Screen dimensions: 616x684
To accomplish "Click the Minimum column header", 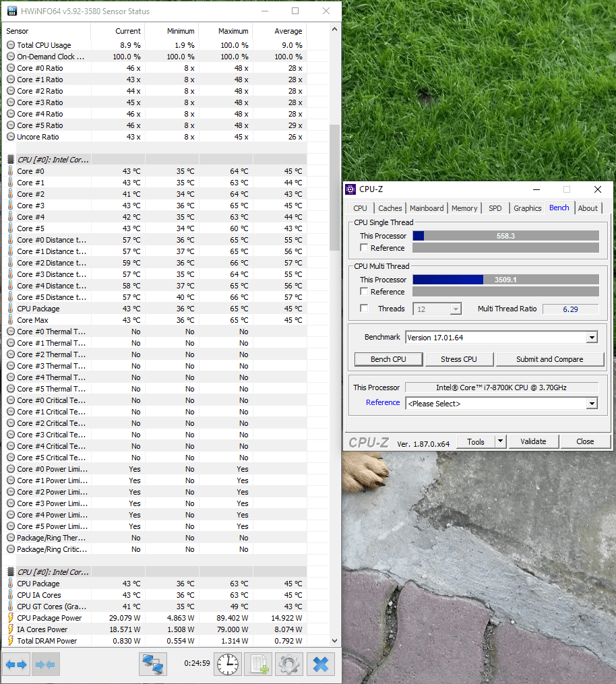I will click(171, 31).
